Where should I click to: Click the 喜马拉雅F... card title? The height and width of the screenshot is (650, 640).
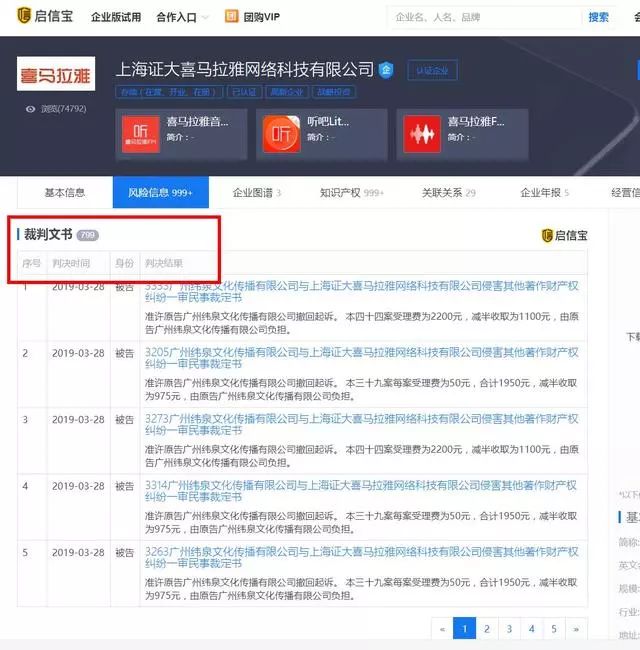pyautogui.click(x=476, y=122)
